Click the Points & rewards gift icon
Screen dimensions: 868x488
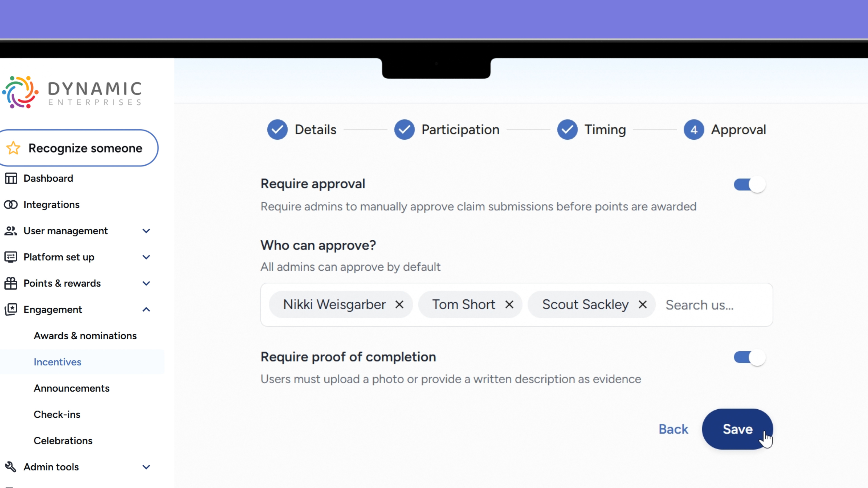click(x=11, y=283)
